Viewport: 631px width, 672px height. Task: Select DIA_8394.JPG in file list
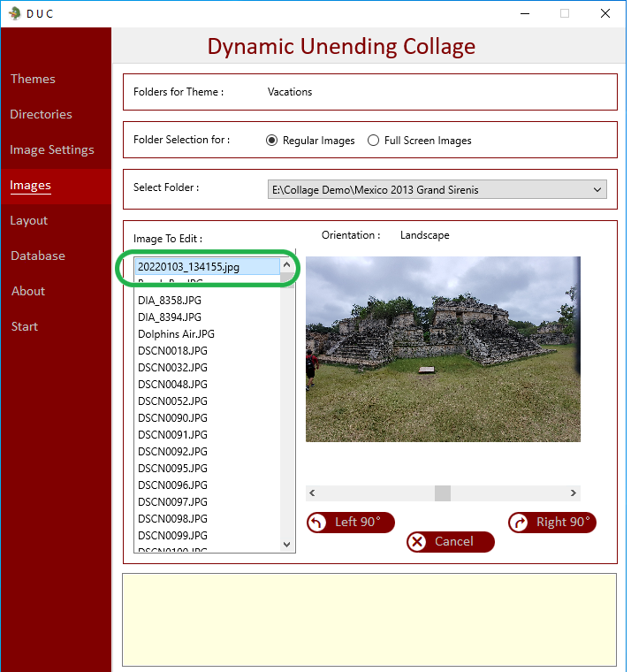(208, 317)
